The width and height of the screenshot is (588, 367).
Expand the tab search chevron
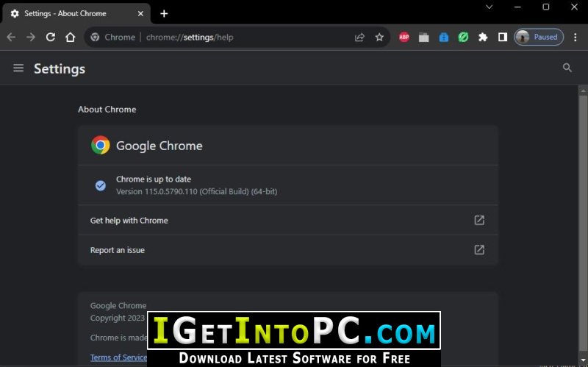[489, 7]
